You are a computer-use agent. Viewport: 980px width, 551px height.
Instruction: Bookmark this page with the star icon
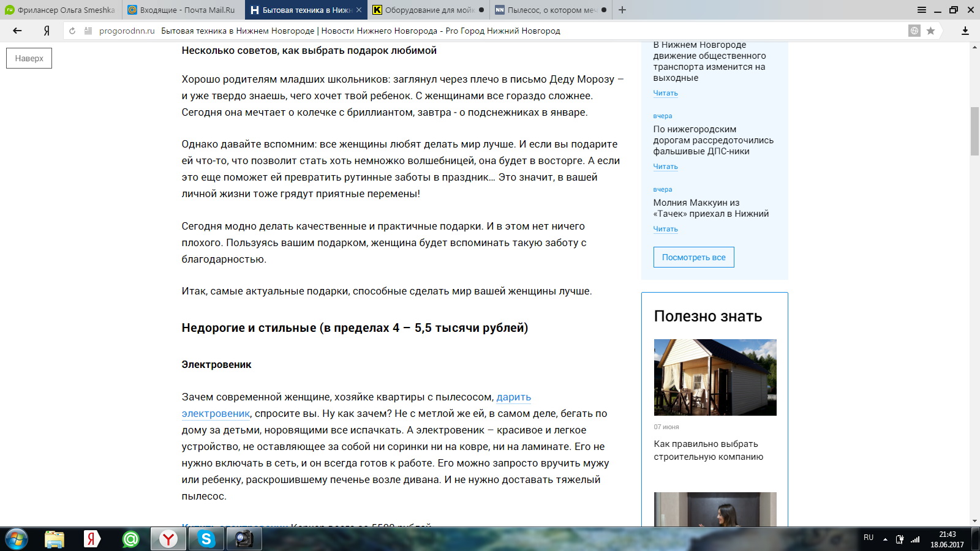point(931,31)
